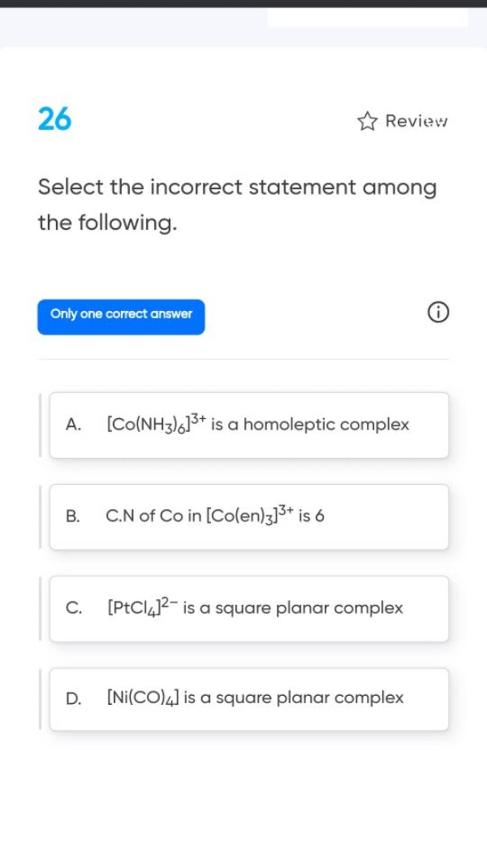Click the vertical marker left of option B
Viewport: 487px width, 868px height.
click(40, 517)
